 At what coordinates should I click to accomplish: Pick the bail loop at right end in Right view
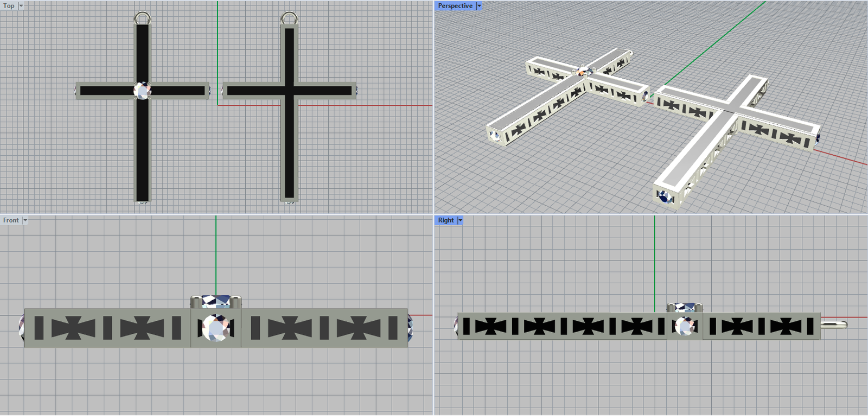[x=834, y=325]
